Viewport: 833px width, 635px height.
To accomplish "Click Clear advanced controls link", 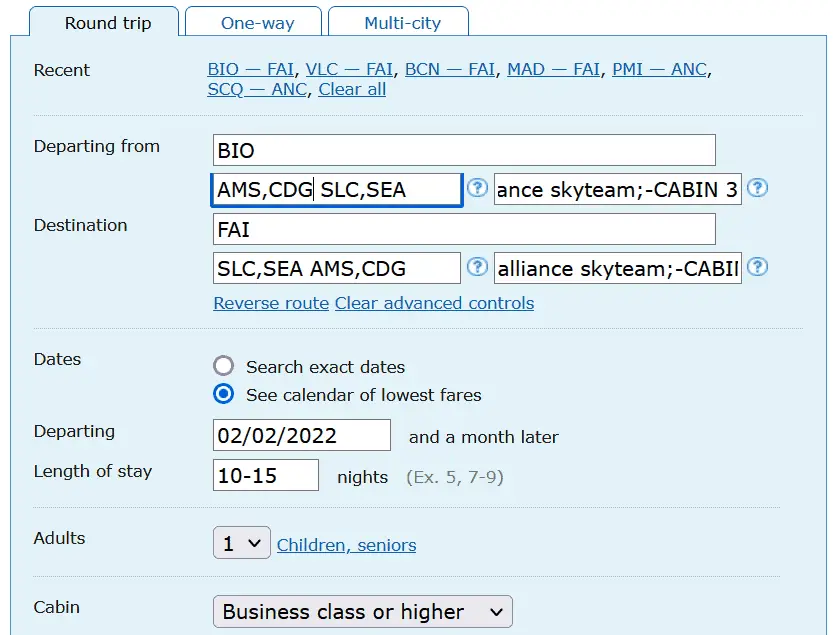I will [434, 303].
